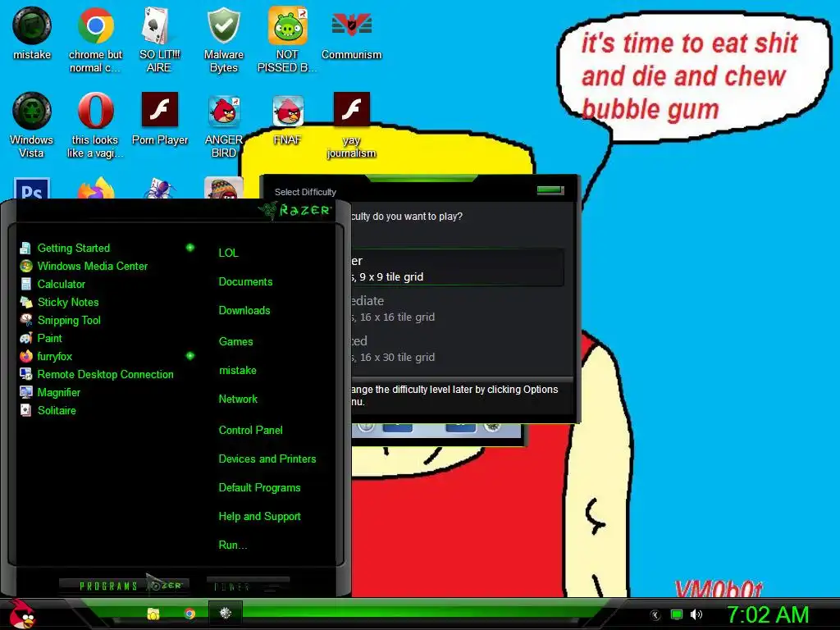Launch the SO LIT!!! AIRE card game icon

159,39
